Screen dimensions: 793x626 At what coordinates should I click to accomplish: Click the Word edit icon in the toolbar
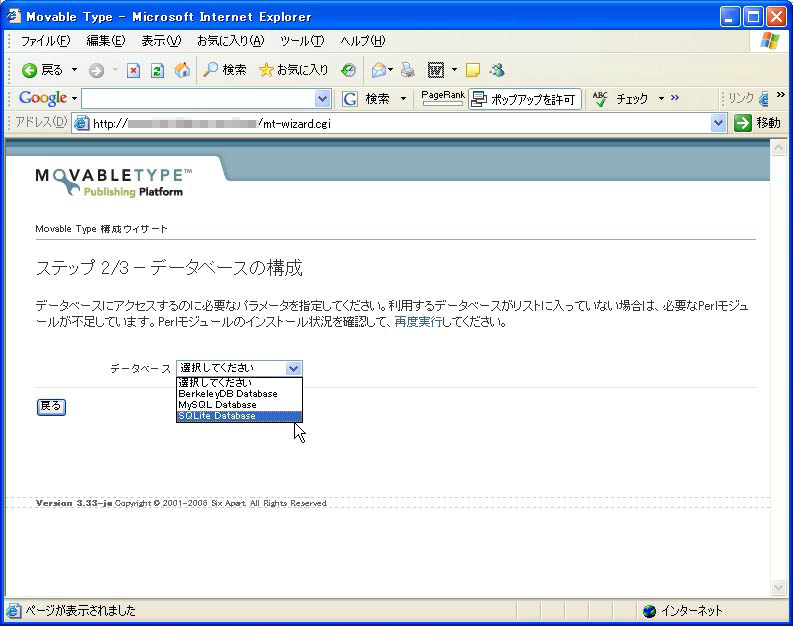coord(436,70)
